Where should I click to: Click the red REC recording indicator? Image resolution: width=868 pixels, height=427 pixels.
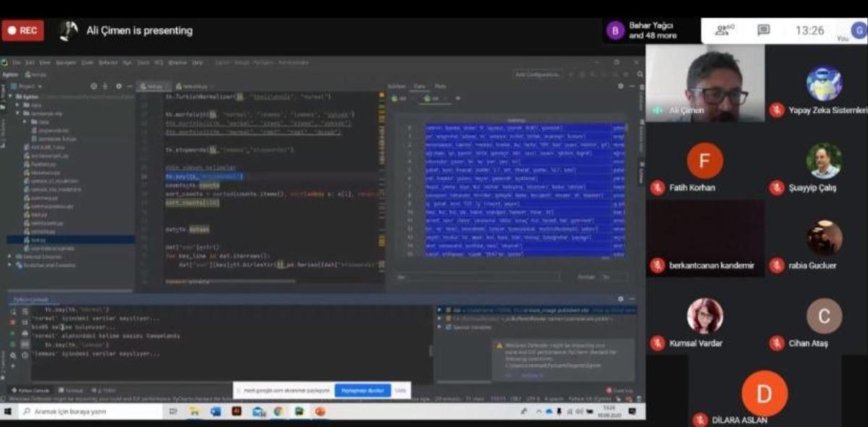click(x=22, y=30)
